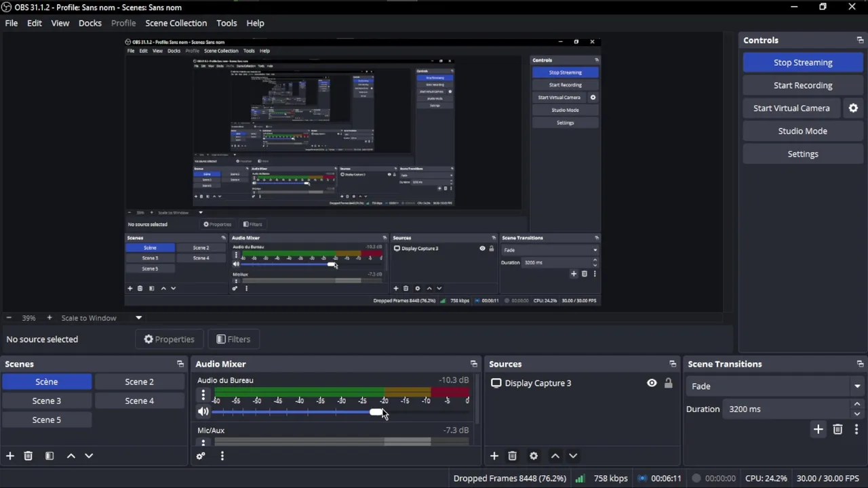Open Audio du Bureau options three-dot menu
Image resolution: width=868 pixels, height=488 pixels.
click(203, 395)
